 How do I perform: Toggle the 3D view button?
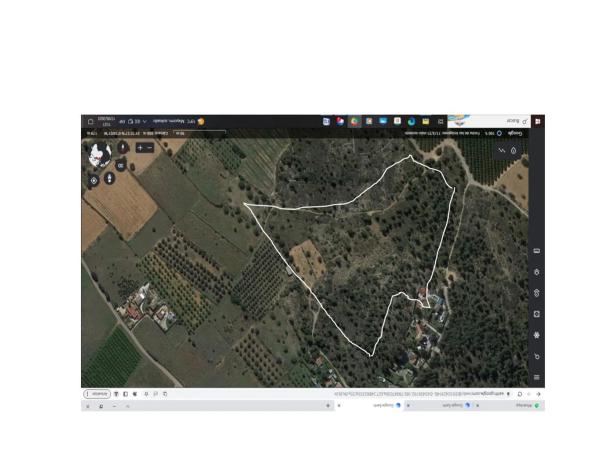coord(121,165)
